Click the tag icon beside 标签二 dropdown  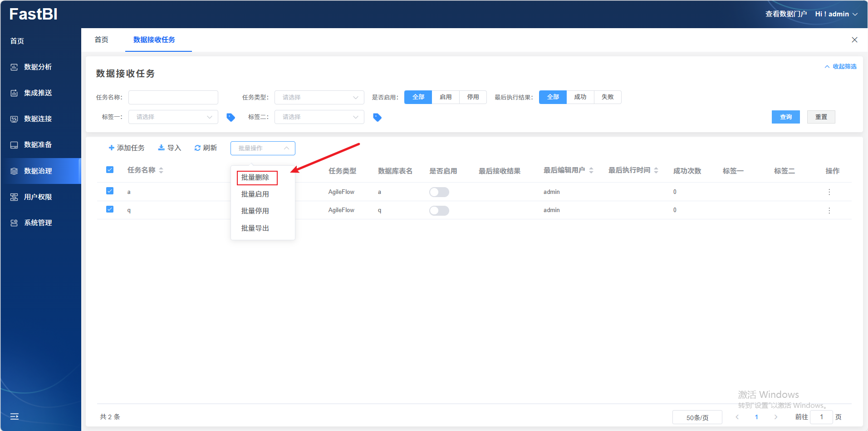[x=377, y=118]
